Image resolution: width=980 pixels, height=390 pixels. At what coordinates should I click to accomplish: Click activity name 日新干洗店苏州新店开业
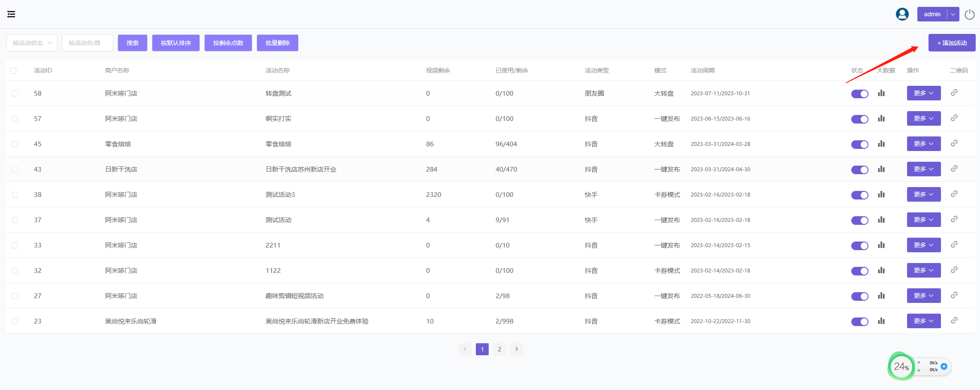(301, 169)
